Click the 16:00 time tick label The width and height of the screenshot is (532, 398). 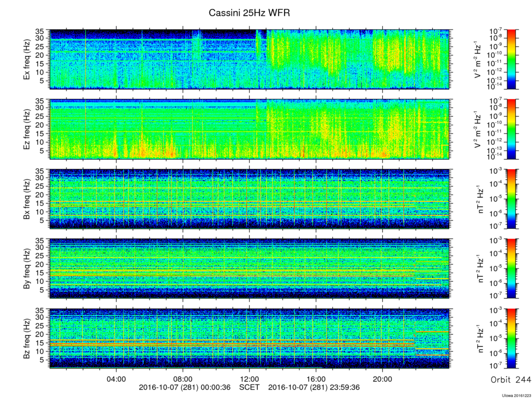click(316, 379)
